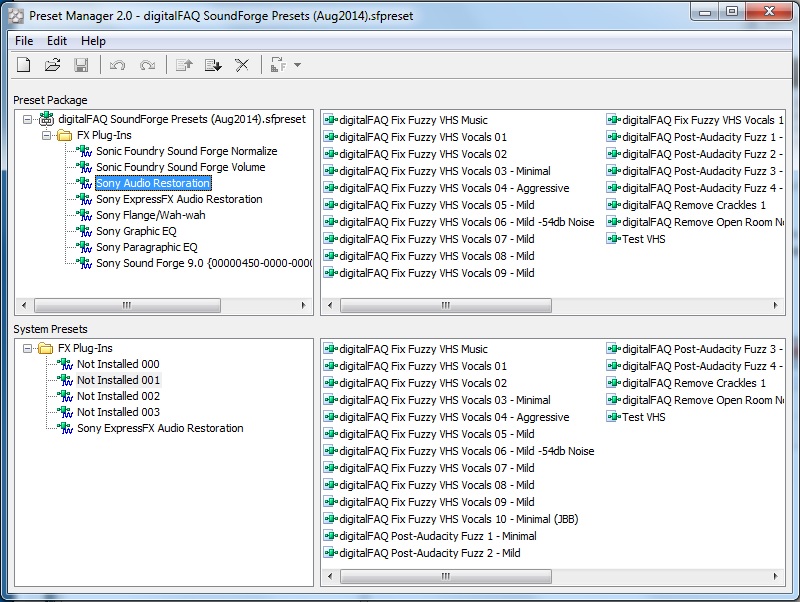Select digitalFAQ Remove Crackles 1 in system list
800x602 pixels.
(694, 383)
